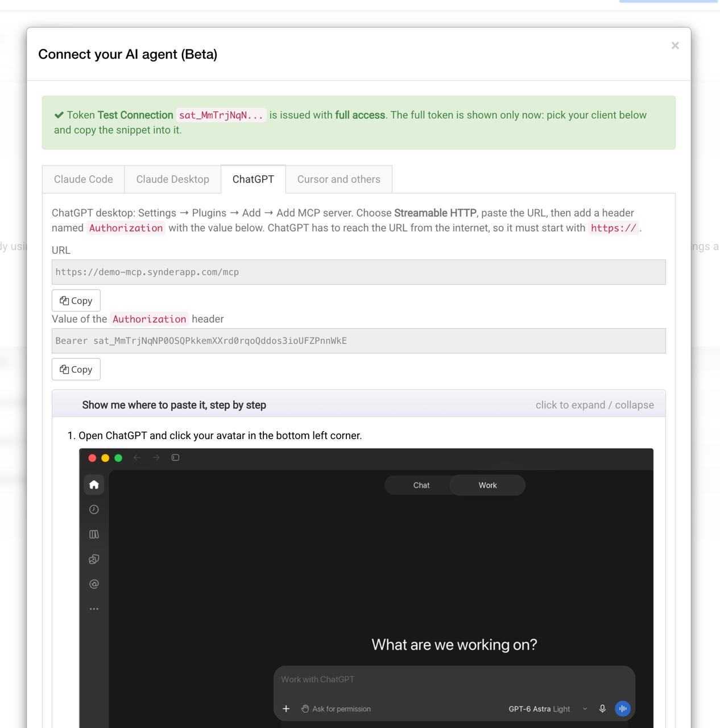Click the back arrow in ChatGPT title bar
The height and width of the screenshot is (728, 720).
pos(137,458)
